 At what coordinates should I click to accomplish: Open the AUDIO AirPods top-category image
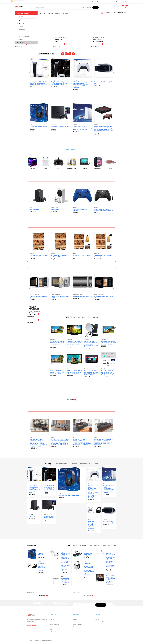[x=46, y=162]
